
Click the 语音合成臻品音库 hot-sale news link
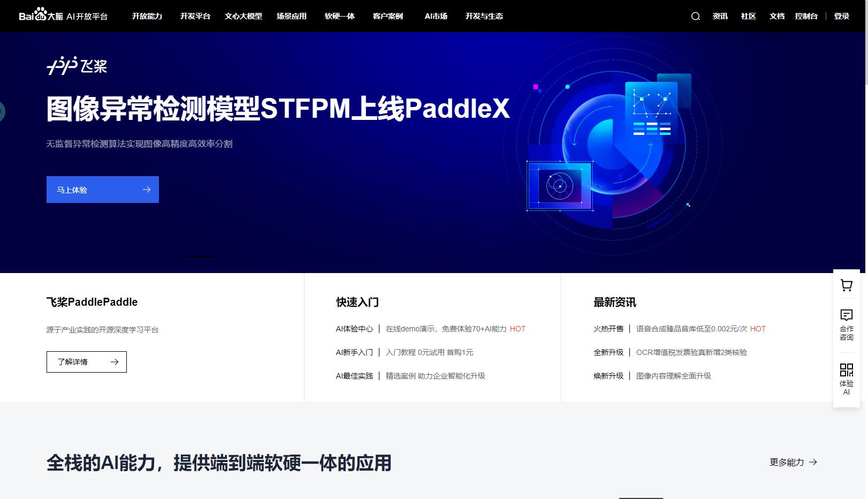[690, 329]
